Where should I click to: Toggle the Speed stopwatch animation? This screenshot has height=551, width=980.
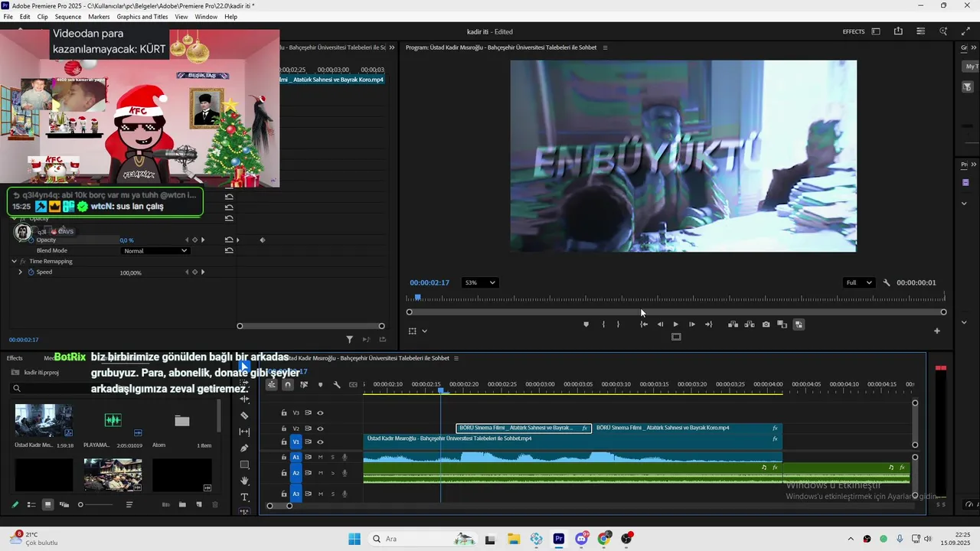click(31, 272)
